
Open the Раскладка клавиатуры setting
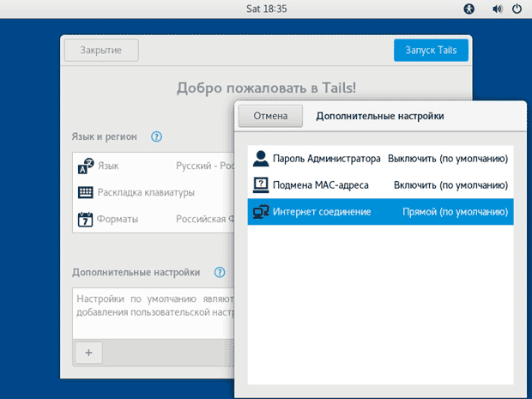tap(146, 192)
